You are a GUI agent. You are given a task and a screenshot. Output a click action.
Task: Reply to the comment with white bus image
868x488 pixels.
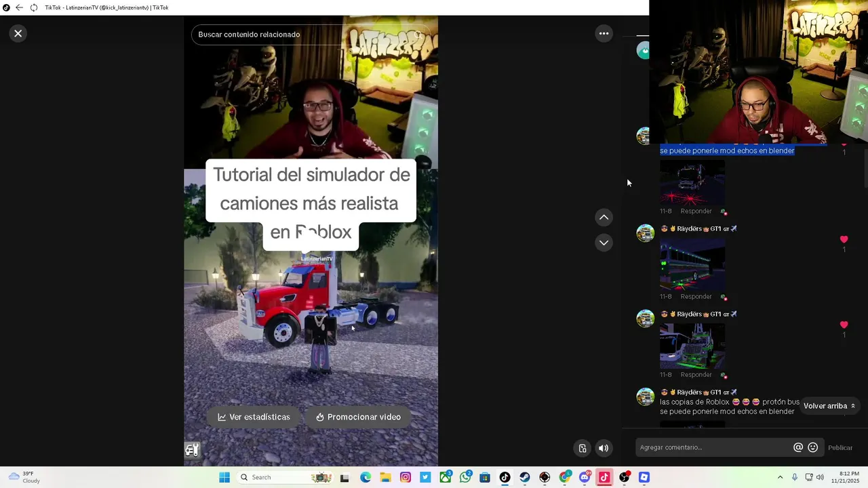pos(696,375)
